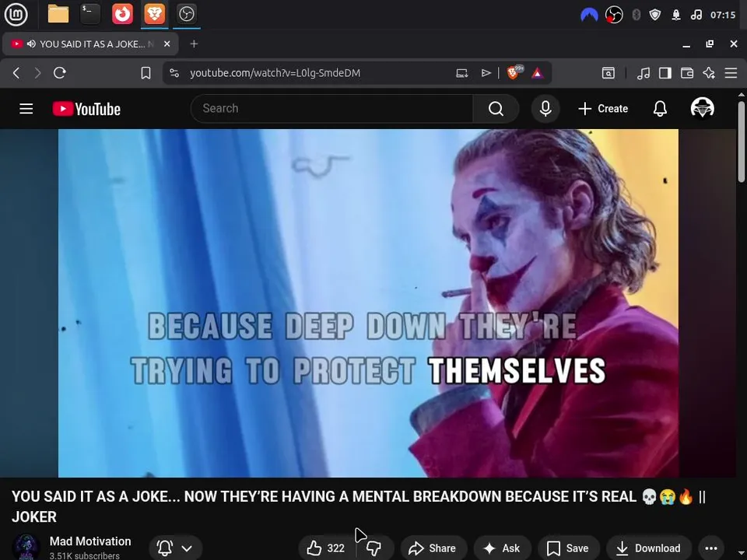This screenshot has width=747, height=560.
Task: Open the file manager from the panel
Action: click(58, 14)
